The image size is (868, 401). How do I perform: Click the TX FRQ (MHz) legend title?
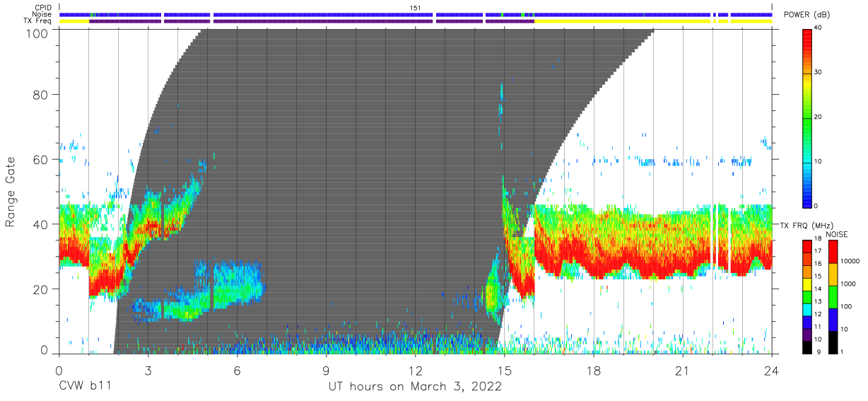(x=805, y=225)
